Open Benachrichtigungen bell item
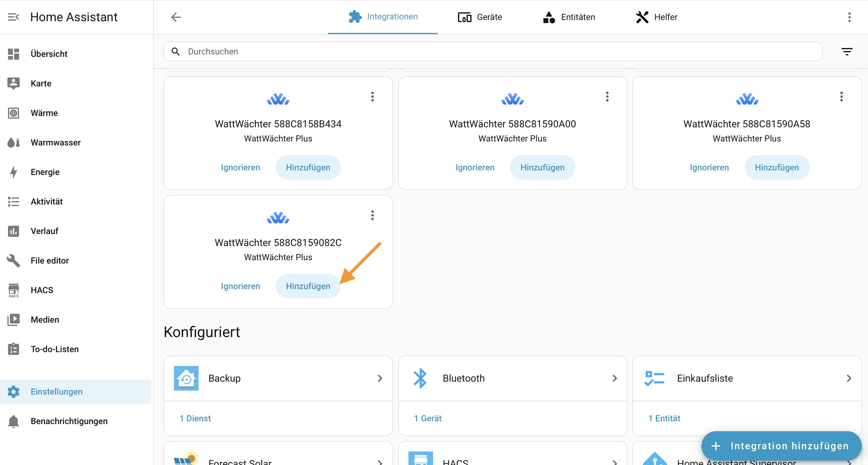The height and width of the screenshot is (465, 868). coord(69,421)
